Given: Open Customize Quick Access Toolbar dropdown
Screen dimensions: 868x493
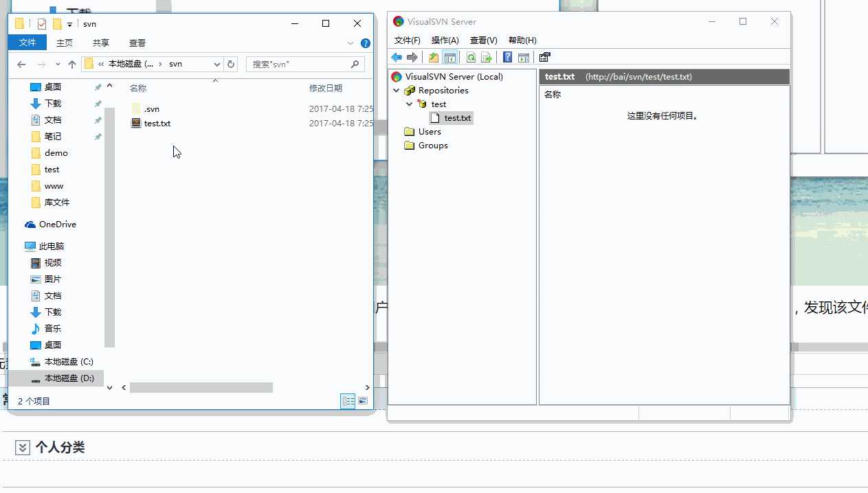Looking at the screenshot, I should 70,25.
